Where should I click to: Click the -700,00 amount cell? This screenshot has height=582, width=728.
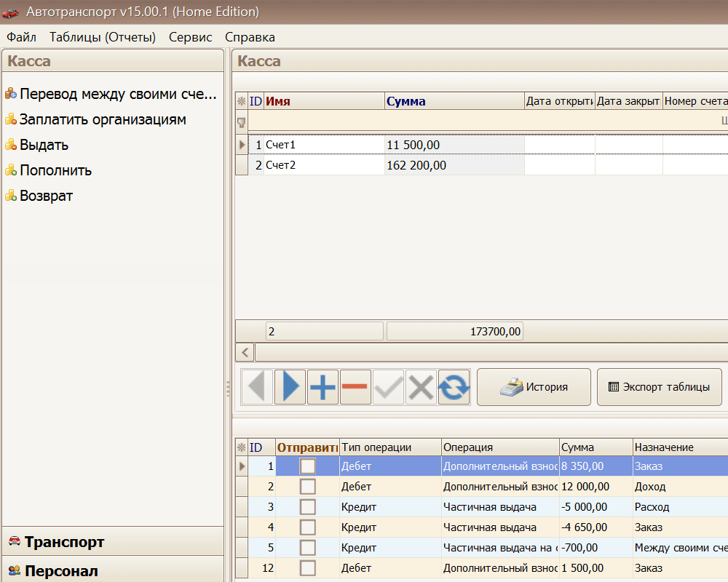click(596, 548)
